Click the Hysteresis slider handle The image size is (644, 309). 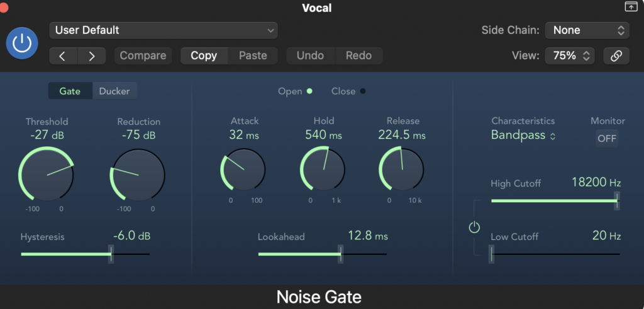coord(111,254)
